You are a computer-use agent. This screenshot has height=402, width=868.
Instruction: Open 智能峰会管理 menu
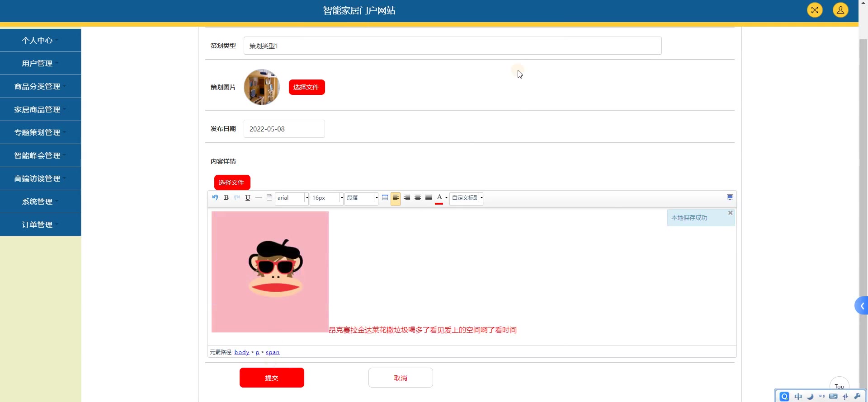tap(41, 155)
